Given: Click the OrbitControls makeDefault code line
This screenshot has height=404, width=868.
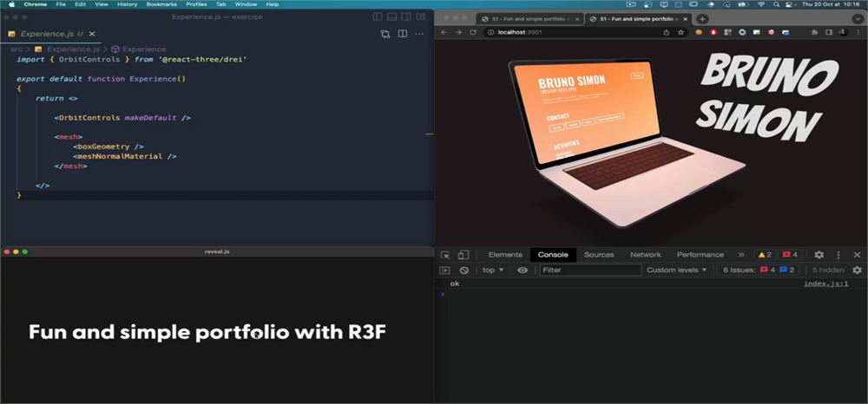Looking at the screenshot, I should [122, 118].
